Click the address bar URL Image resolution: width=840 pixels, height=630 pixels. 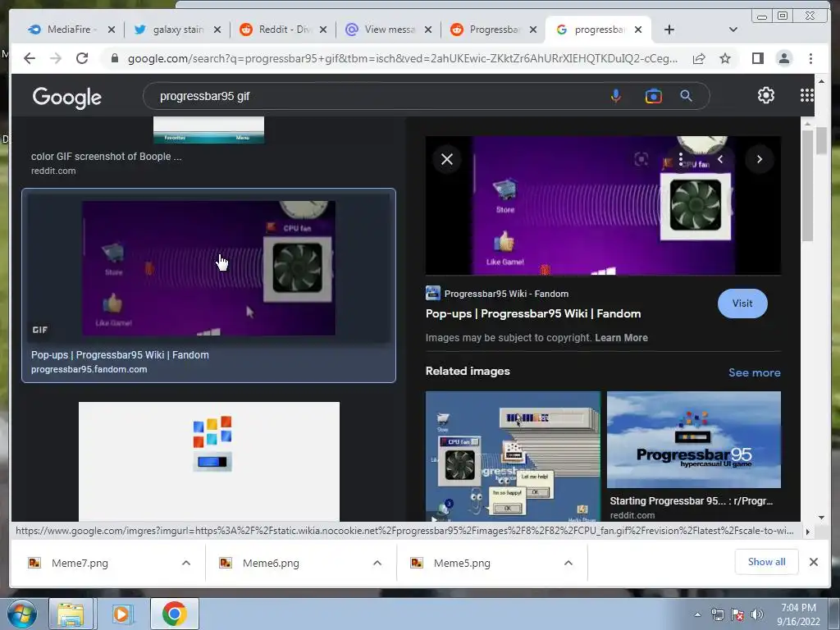tap(402, 58)
